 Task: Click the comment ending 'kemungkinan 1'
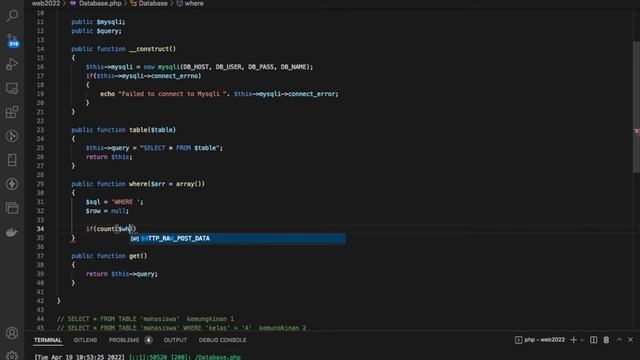[145, 319]
